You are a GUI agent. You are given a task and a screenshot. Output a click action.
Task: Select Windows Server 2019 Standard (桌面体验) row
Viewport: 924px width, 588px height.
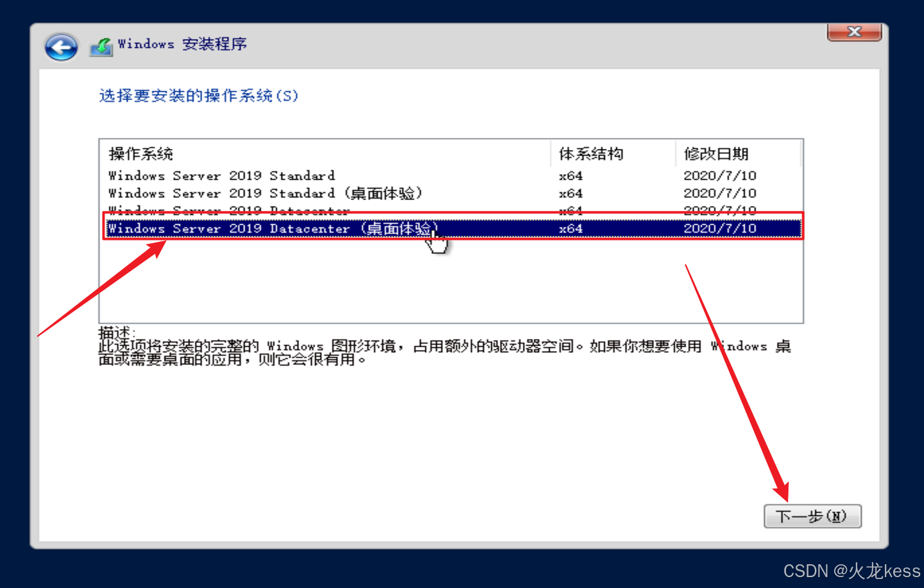tap(450, 193)
